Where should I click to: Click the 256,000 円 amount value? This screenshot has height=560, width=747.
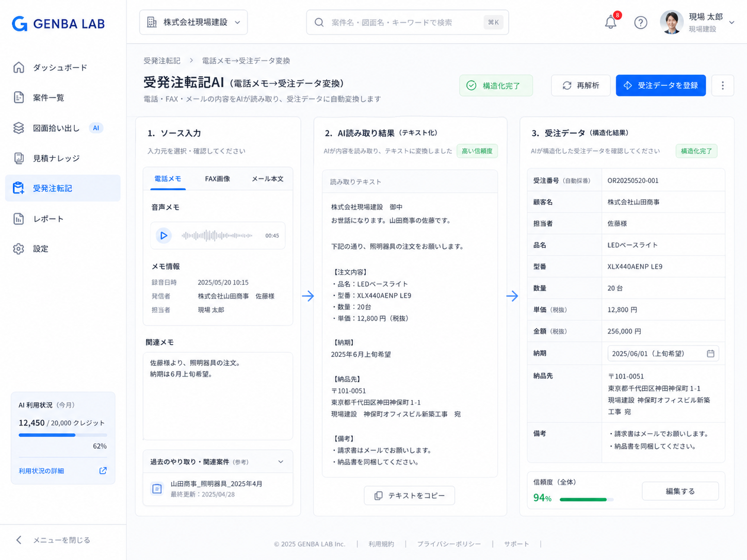pyautogui.click(x=624, y=332)
